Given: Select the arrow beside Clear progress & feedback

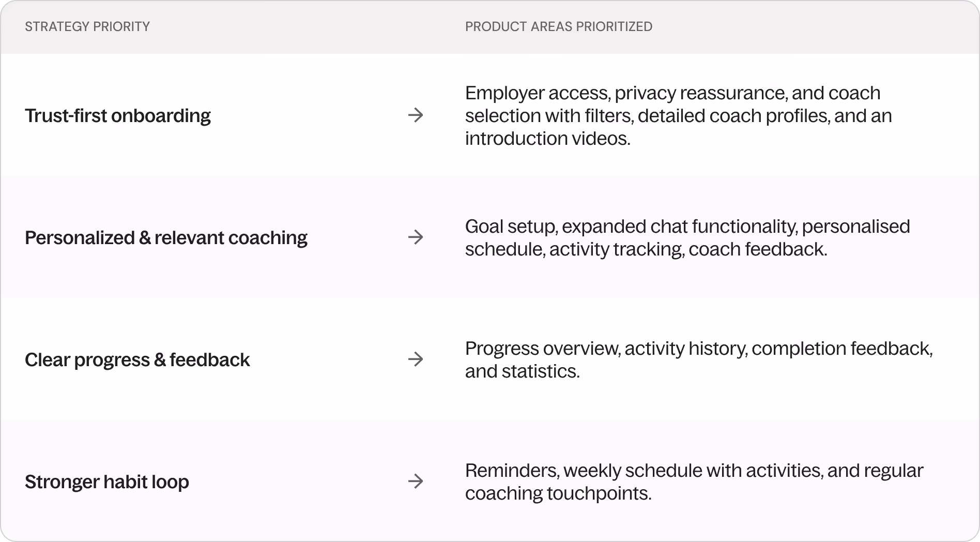Looking at the screenshot, I should point(416,359).
